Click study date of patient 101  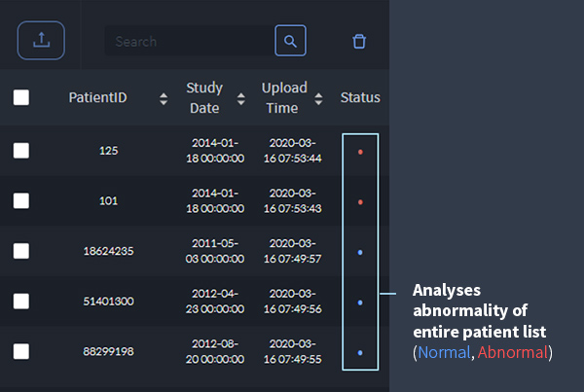click(x=215, y=200)
